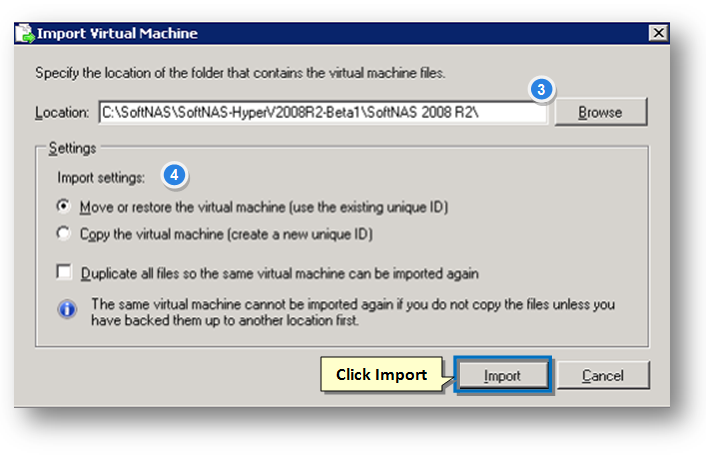Click the Browse button
The height and width of the screenshot is (456, 706).
click(x=601, y=112)
